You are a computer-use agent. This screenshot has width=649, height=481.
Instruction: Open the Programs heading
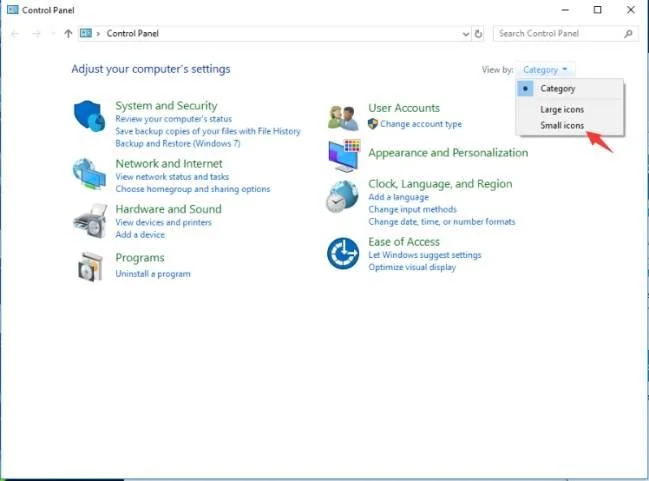click(140, 258)
